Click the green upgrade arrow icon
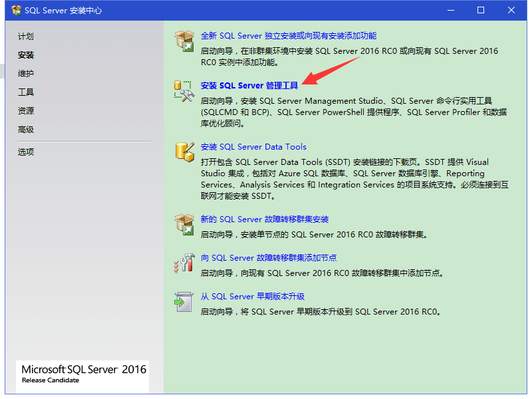 click(184, 301)
